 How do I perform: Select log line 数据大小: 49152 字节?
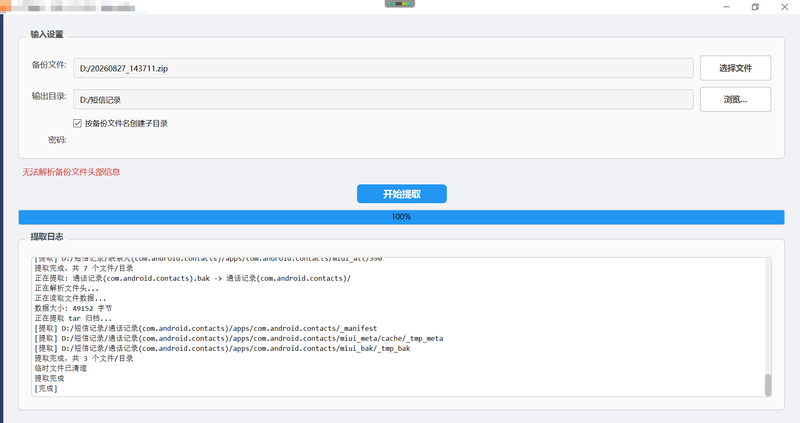click(x=73, y=308)
